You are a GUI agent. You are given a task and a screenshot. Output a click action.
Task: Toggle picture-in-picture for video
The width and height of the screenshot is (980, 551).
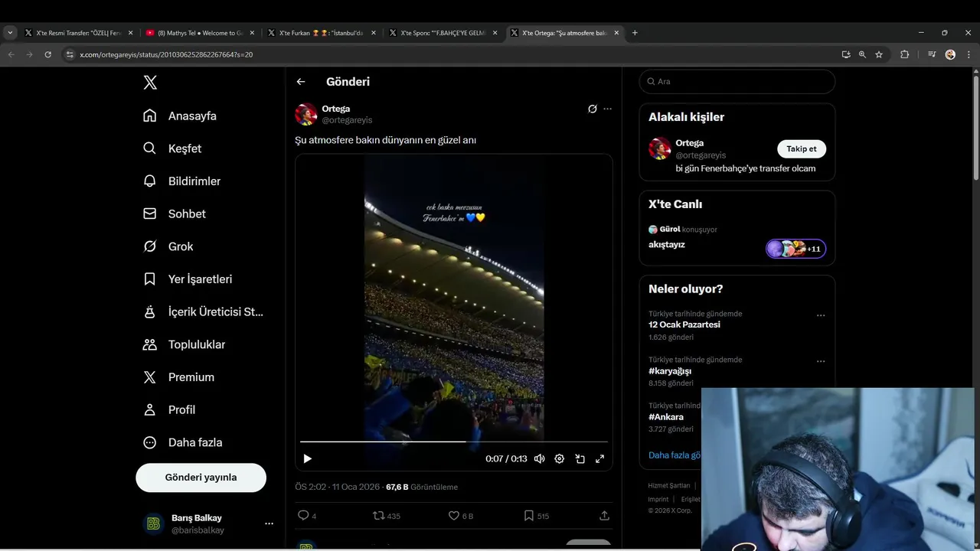tap(580, 458)
